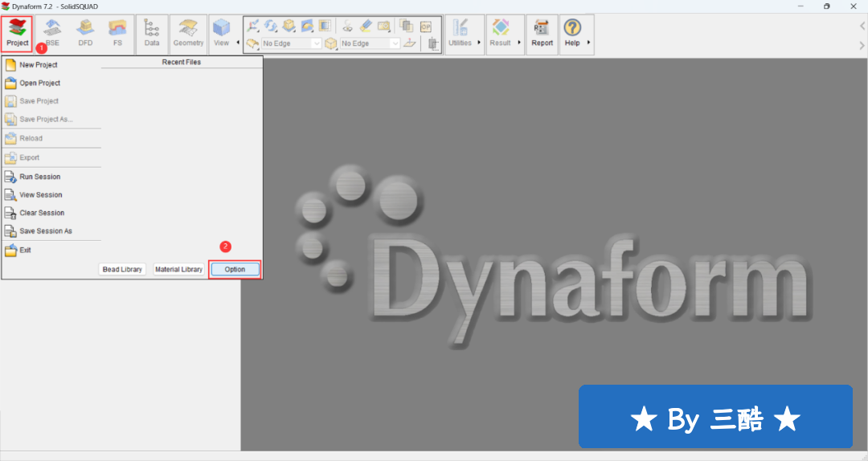This screenshot has height=461, width=868.
Task: Click the left chevron at toolbar far right
Action: coord(862,26)
